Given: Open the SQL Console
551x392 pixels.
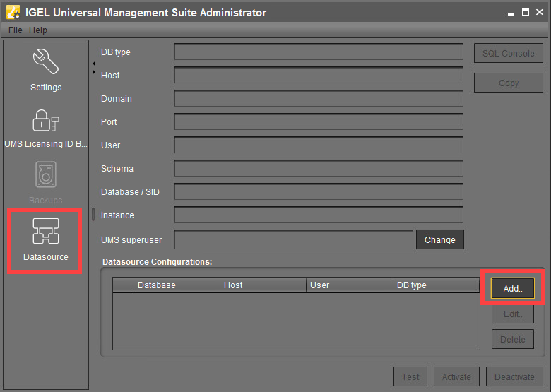Looking at the screenshot, I should pyautogui.click(x=508, y=53).
